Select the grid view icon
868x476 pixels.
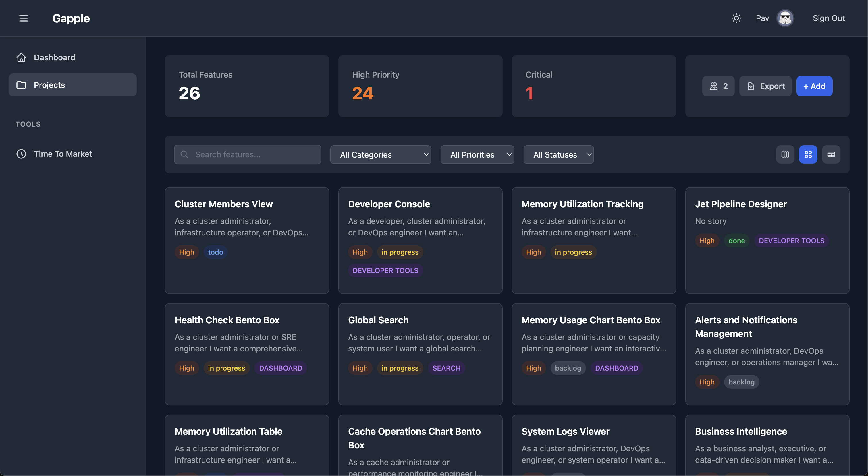(808, 155)
